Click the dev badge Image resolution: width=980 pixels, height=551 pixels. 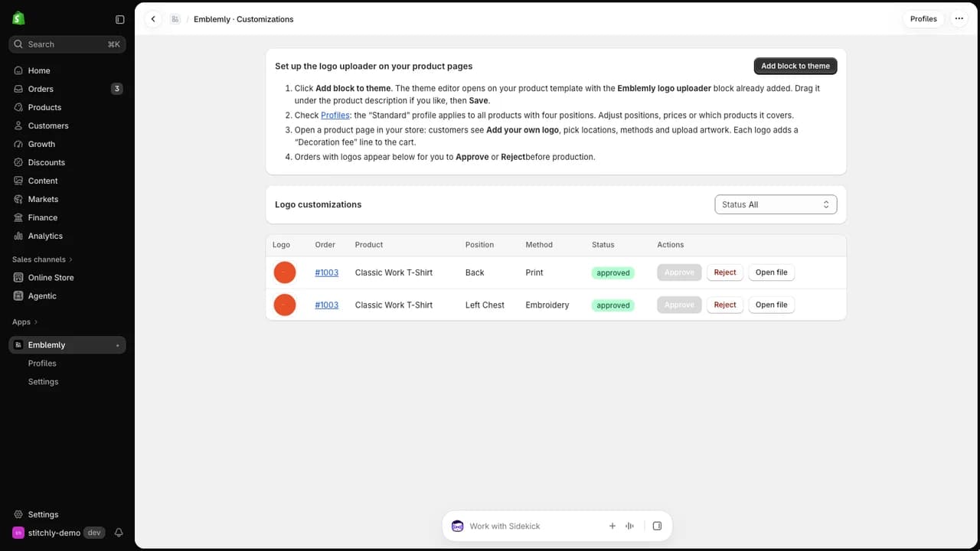94,533
